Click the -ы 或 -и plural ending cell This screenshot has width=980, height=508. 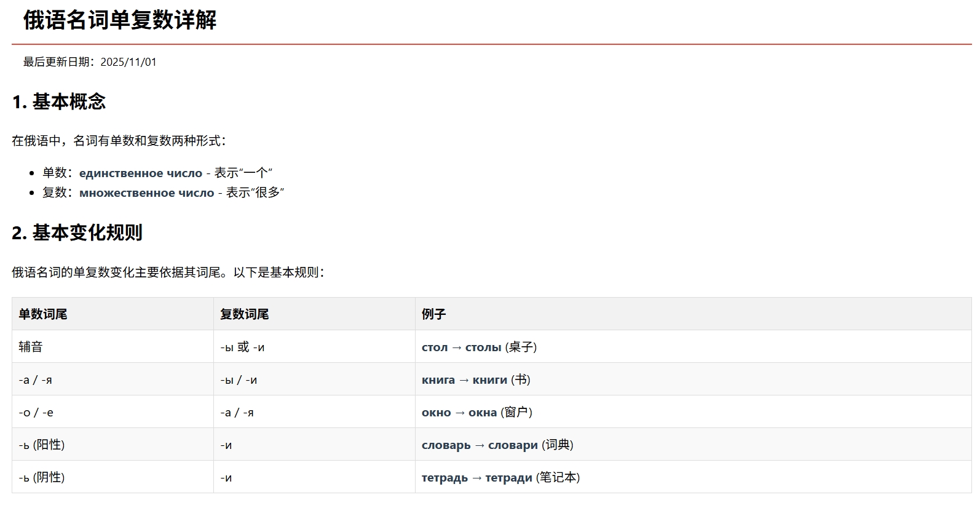pyautogui.click(x=242, y=347)
